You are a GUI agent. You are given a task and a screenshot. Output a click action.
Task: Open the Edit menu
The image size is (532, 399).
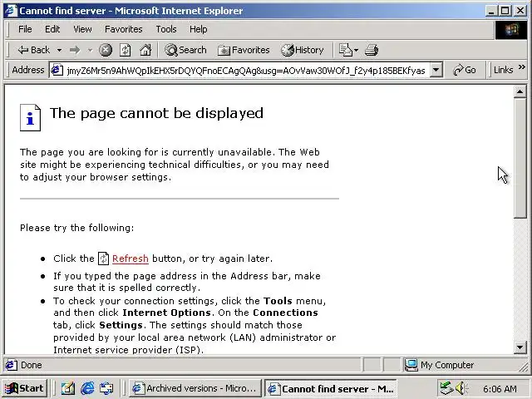[x=52, y=29]
